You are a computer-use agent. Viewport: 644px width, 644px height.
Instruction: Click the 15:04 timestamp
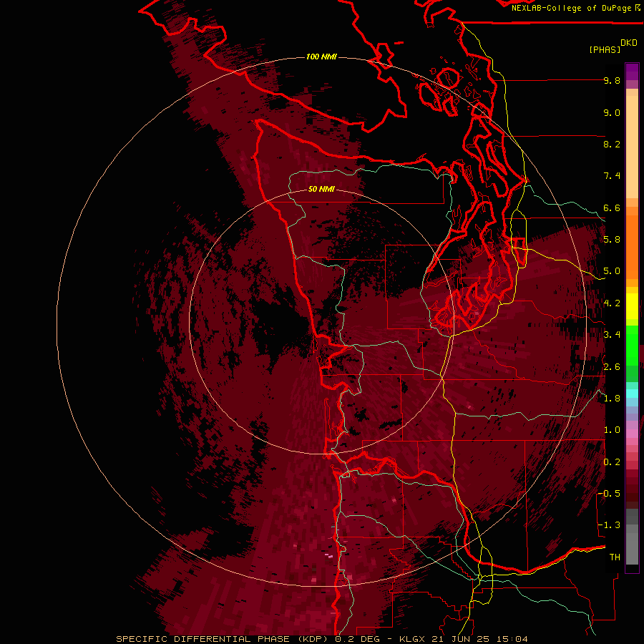[513, 639]
